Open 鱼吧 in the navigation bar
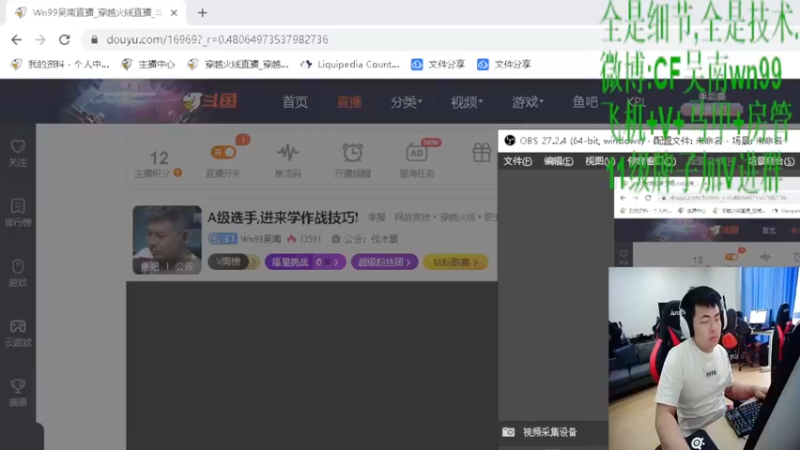This screenshot has height=450, width=800. point(585,102)
